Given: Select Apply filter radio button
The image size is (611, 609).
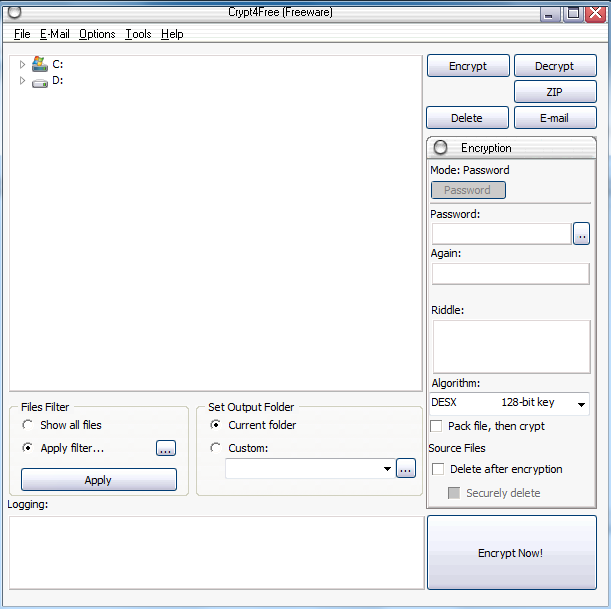Looking at the screenshot, I should pos(27,448).
